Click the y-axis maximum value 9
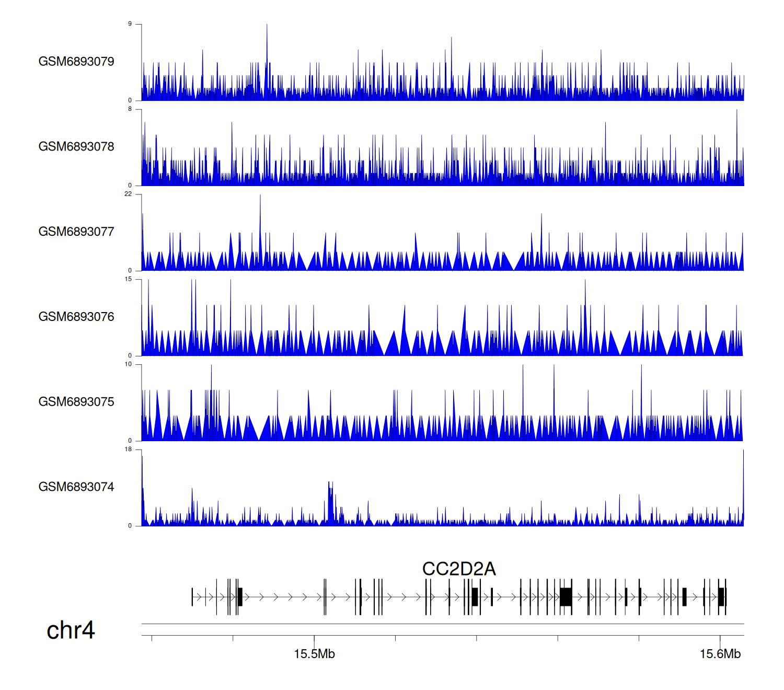The image size is (784, 690). click(x=130, y=24)
